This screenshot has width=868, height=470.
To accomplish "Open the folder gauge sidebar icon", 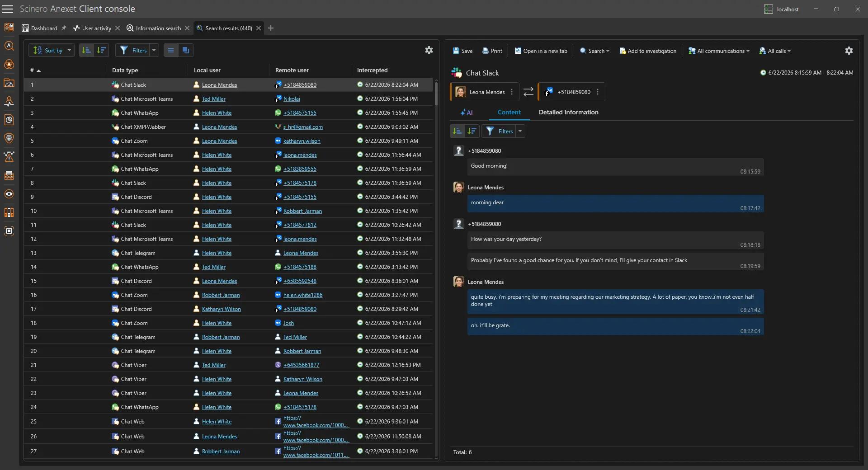I will click(9, 83).
